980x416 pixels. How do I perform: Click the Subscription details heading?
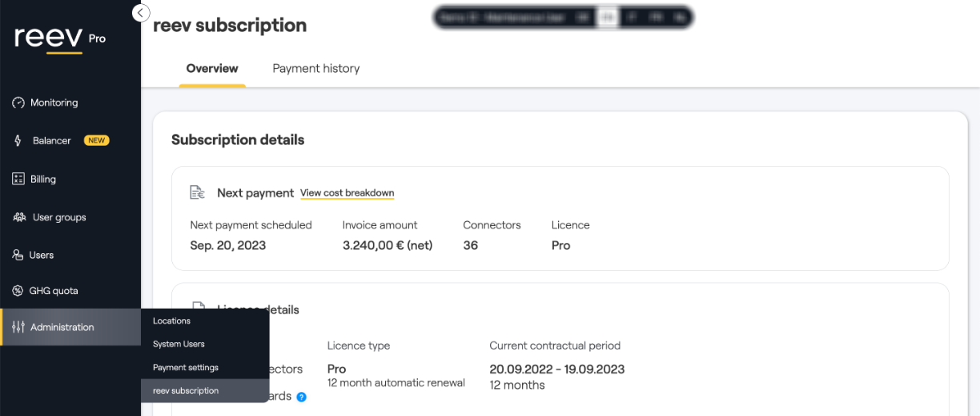[x=238, y=139]
